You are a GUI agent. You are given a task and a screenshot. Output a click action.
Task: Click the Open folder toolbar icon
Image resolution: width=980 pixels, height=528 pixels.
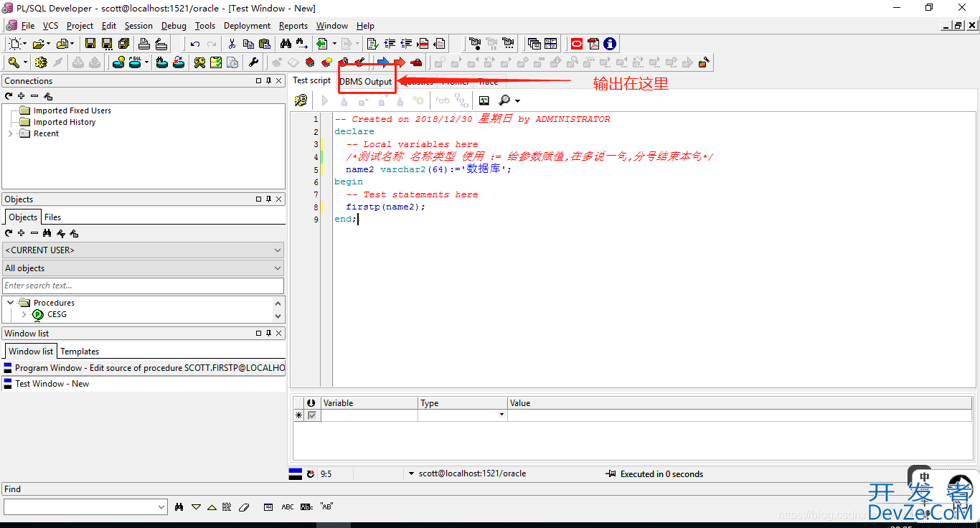pyautogui.click(x=38, y=44)
